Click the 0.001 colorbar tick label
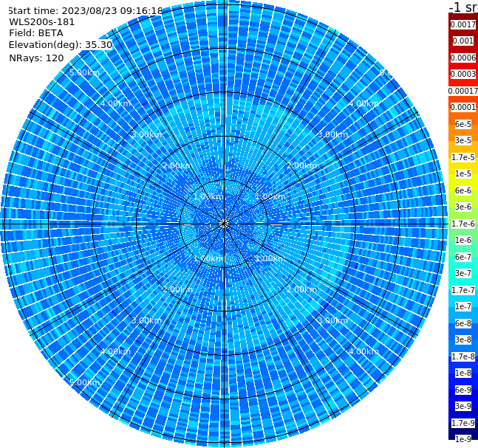This screenshot has width=478, height=448. [x=463, y=41]
